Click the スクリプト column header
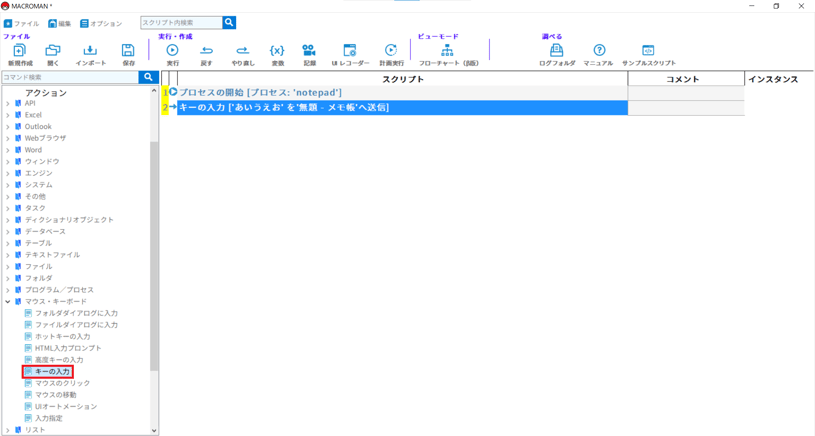The height and width of the screenshot is (436, 815). coord(403,79)
